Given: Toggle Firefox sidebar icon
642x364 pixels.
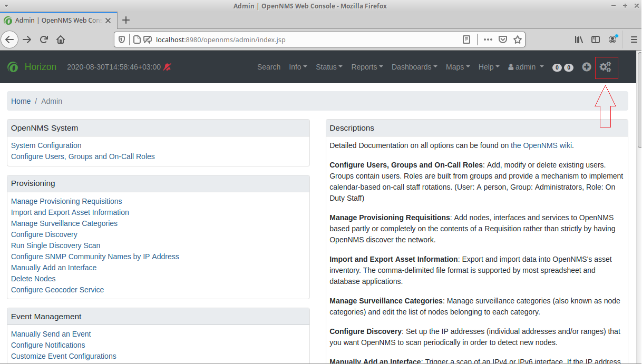Looking at the screenshot, I should pos(596,40).
